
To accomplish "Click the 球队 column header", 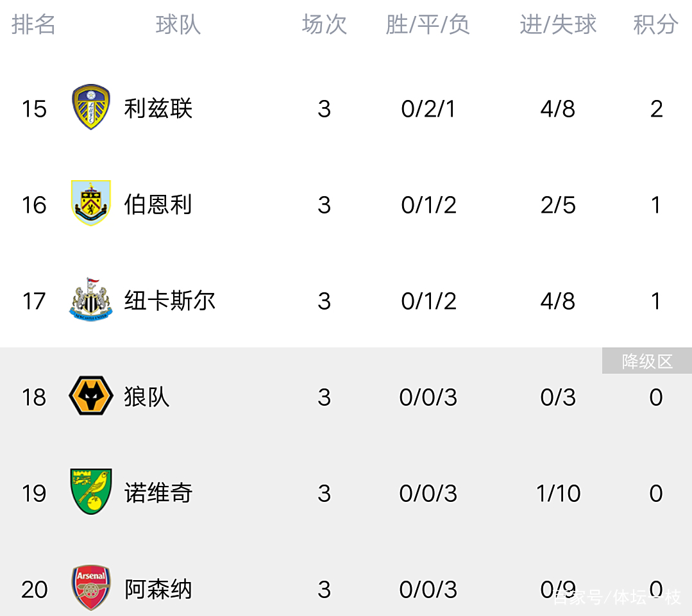I will (178, 25).
